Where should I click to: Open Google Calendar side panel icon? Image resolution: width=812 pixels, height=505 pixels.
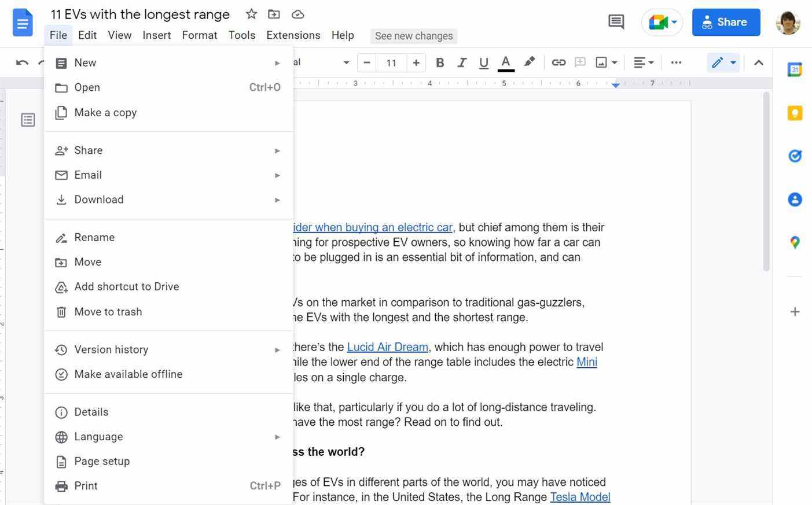(x=795, y=69)
